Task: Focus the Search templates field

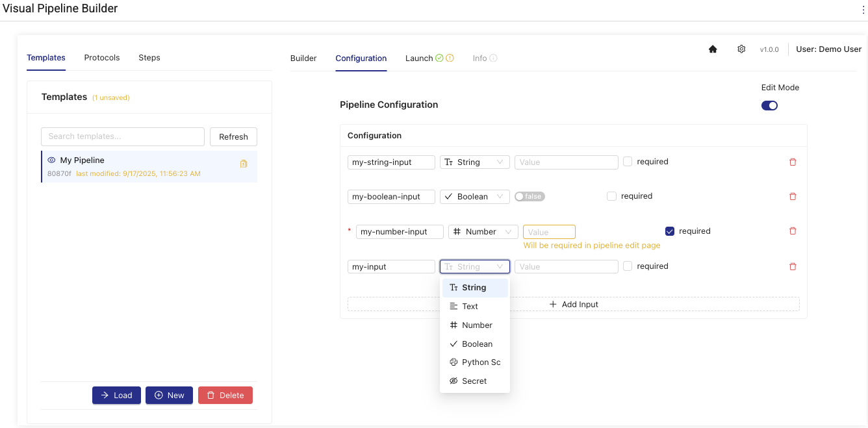Action: [123, 136]
